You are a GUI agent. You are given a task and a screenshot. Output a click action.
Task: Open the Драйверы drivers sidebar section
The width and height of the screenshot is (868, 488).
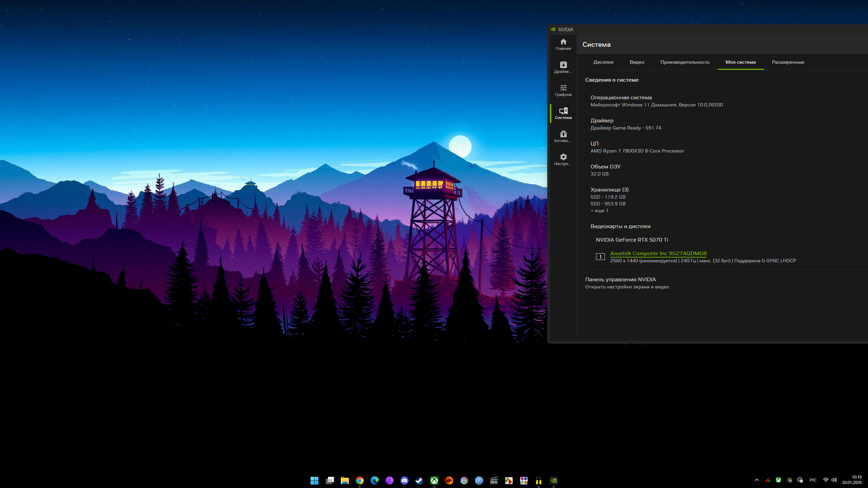click(563, 67)
